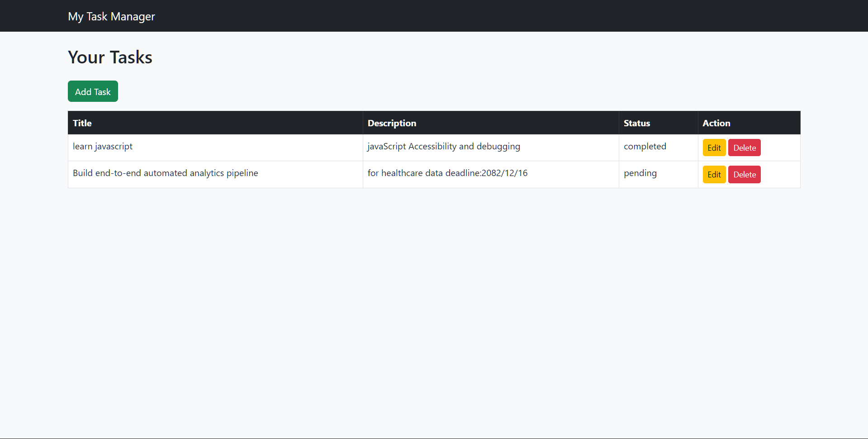
Task: Select the Status column header
Action: pos(636,123)
